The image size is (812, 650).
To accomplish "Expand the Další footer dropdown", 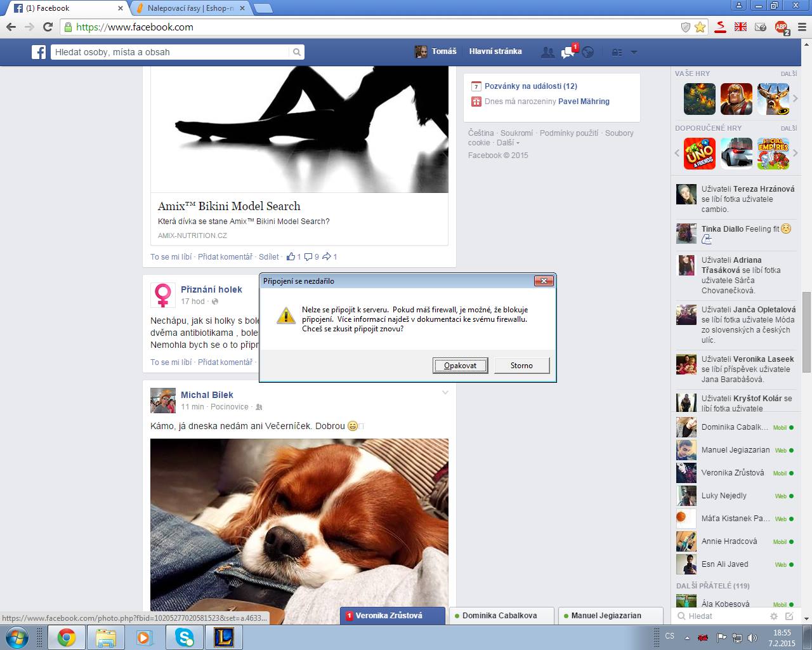I will [x=508, y=143].
